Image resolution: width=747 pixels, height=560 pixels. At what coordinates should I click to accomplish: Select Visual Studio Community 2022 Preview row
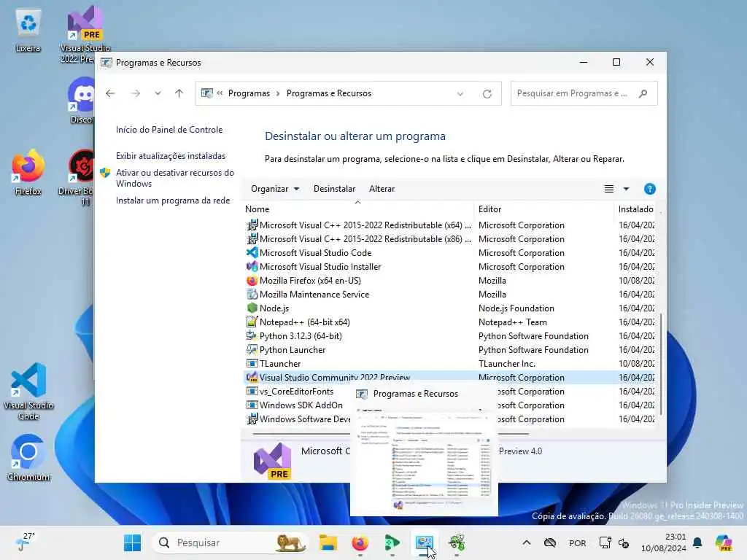[449, 377]
